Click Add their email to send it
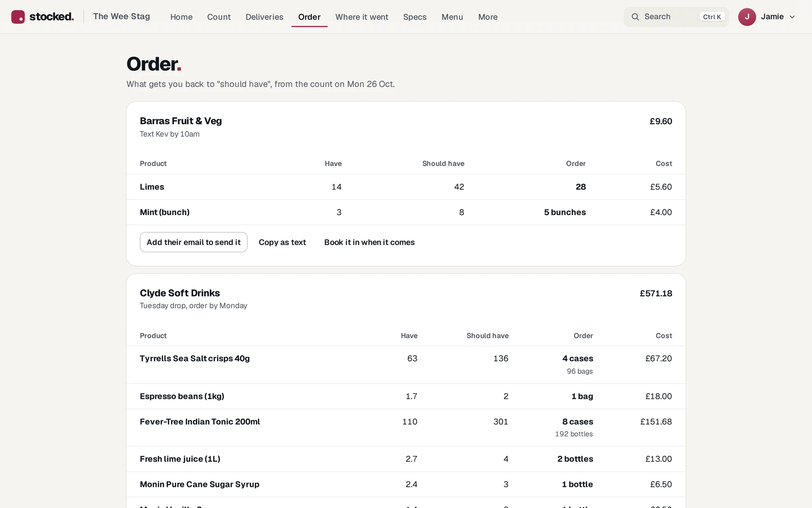The height and width of the screenshot is (508, 812). 194,242
